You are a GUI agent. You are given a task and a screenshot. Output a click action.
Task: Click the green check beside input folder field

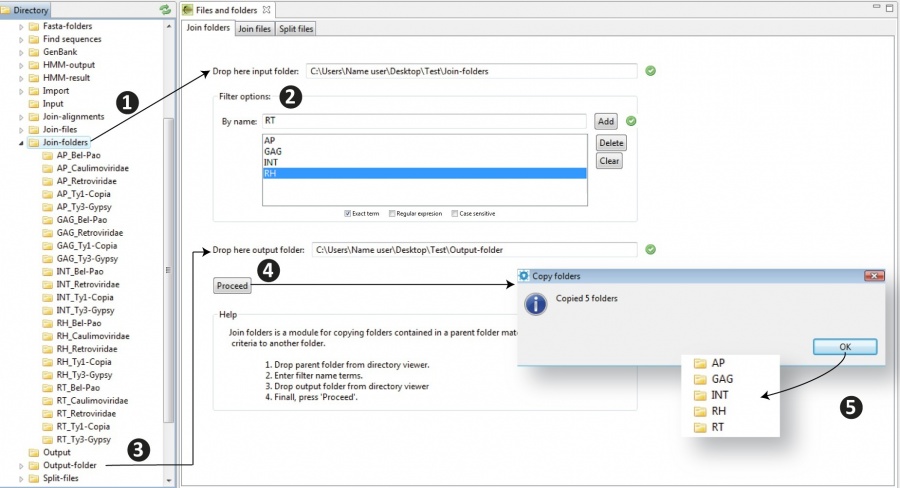point(651,71)
